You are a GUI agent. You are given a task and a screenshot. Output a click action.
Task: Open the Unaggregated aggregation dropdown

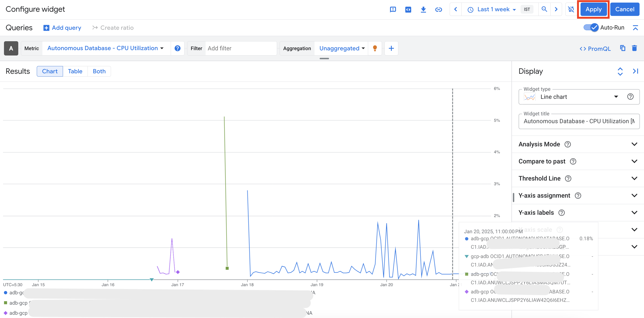(x=342, y=48)
